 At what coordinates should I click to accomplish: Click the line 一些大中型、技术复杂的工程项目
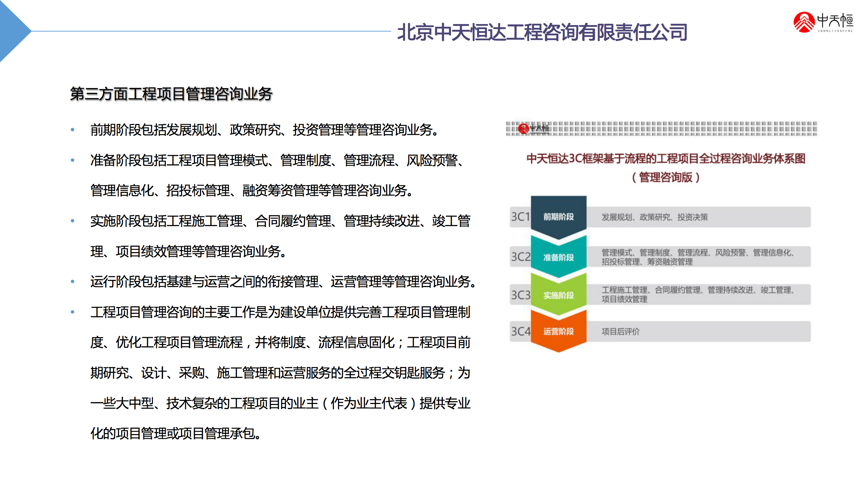coord(280,403)
